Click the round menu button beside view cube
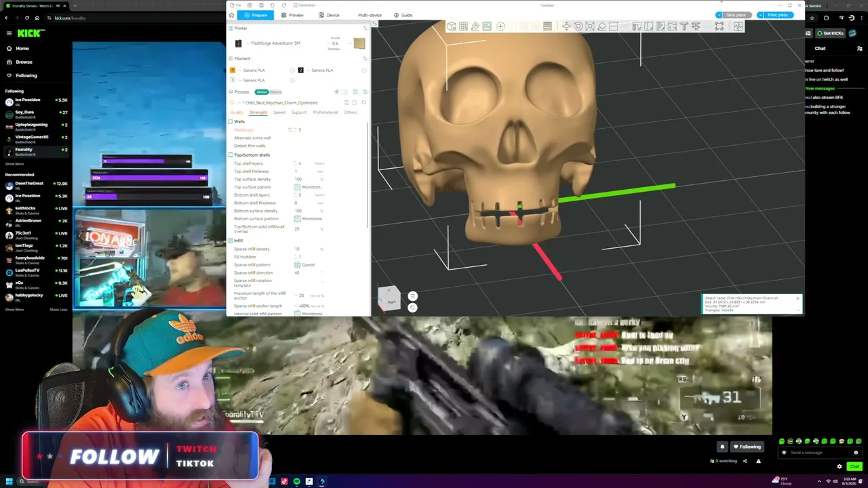Screen dimensions: 868x488 pyautogui.click(x=412, y=296)
